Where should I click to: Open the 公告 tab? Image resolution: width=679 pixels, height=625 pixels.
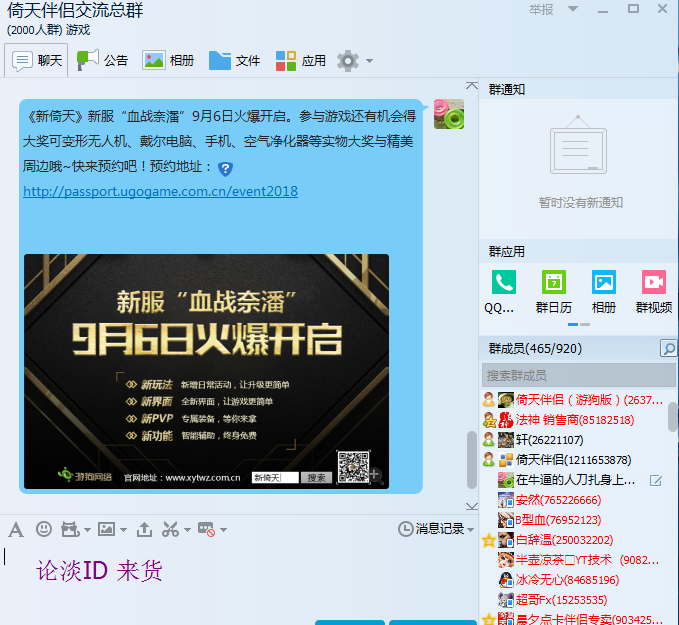(x=102, y=61)
